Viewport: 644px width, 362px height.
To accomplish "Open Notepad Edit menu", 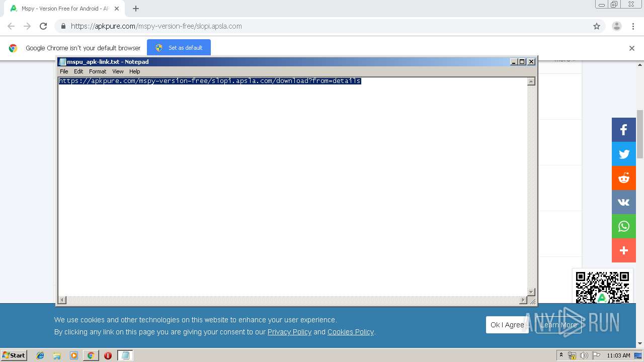I will point(78,71).
